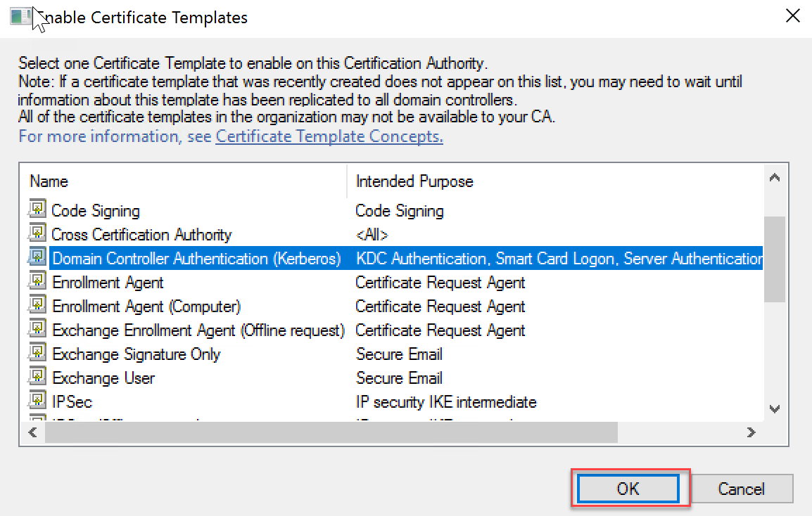812x516 pixels.
Task: Close the Enable Certificate Templates window
Action: (792, 17)
